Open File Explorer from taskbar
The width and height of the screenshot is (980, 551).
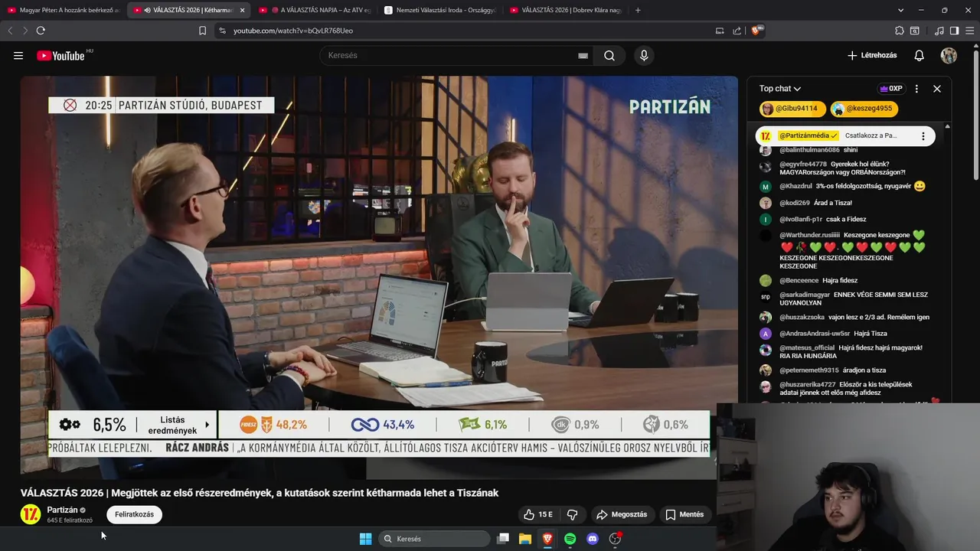(x=525, y=539)
